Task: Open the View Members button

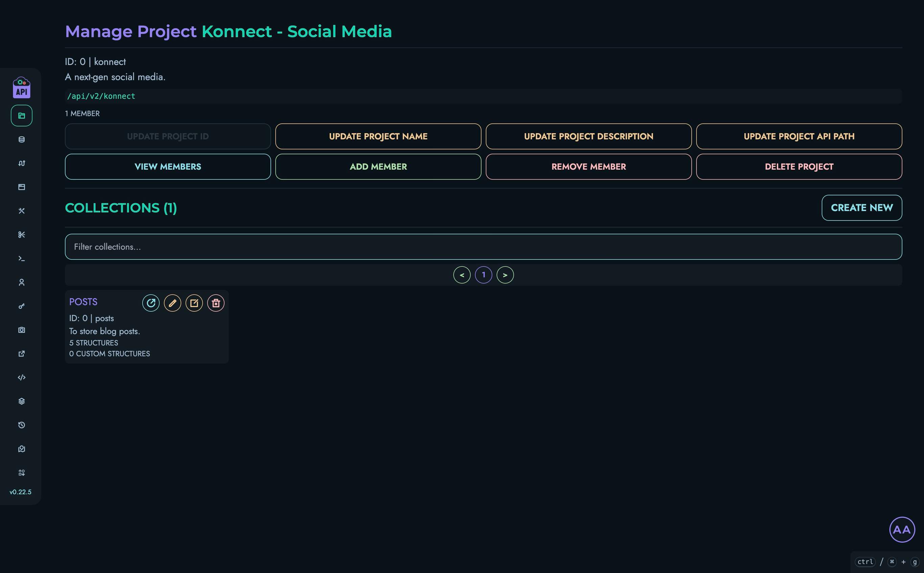Action: tap(168, 167)
